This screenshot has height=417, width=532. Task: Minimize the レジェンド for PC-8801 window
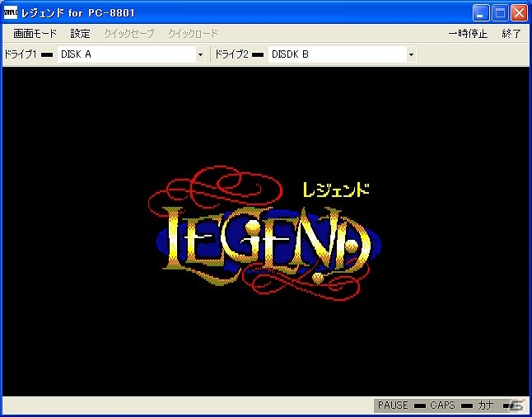(x=480, y=13)
